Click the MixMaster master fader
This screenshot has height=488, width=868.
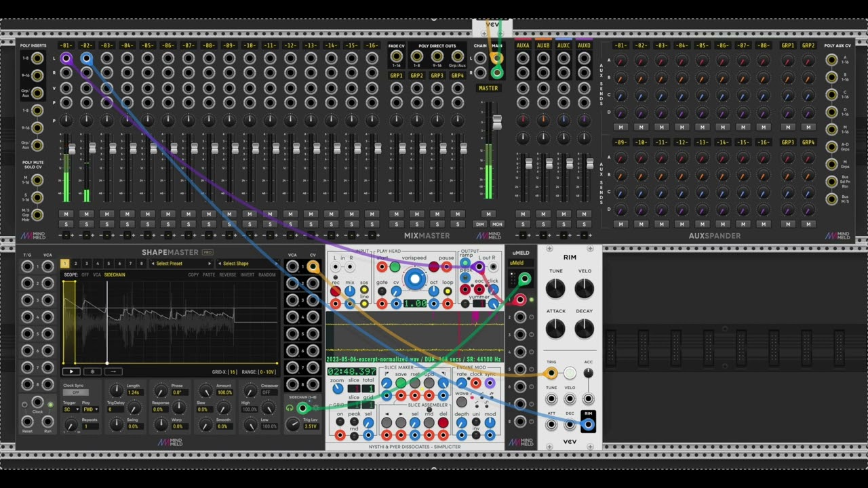click(x=497, y=122)
